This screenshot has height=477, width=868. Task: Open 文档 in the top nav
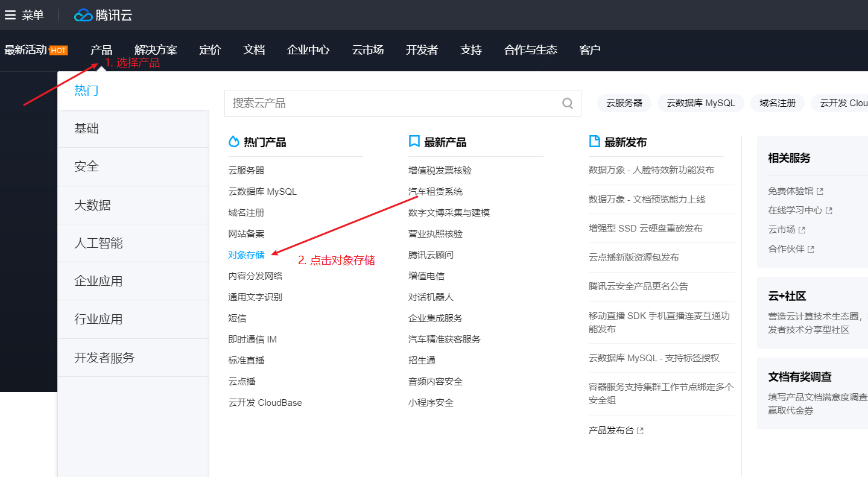[x=254, y=50]
